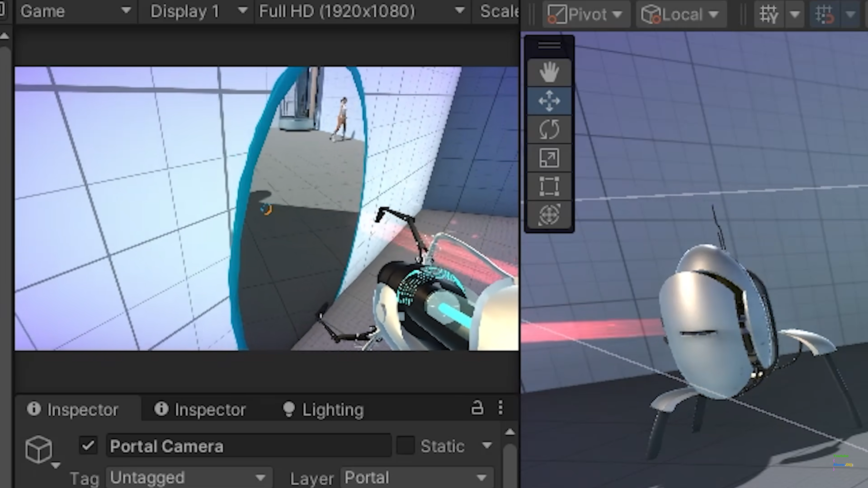Click Inspector scrollbar up arrow

click(510, 432)
